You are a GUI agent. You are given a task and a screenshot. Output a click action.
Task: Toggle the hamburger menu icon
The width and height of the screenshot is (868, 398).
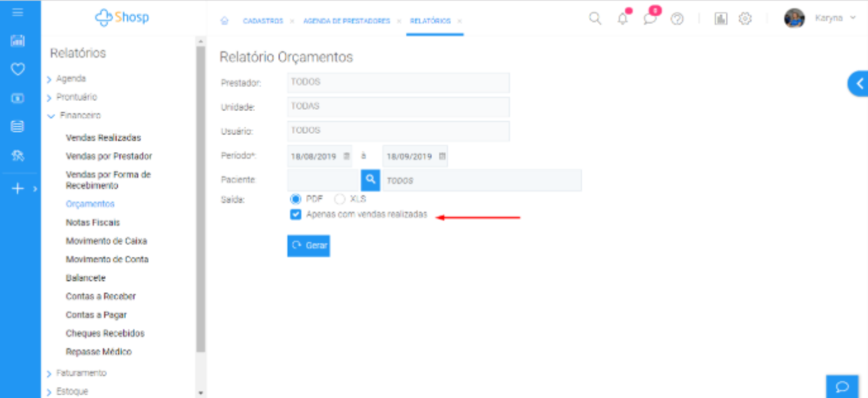tap(18, 12)
